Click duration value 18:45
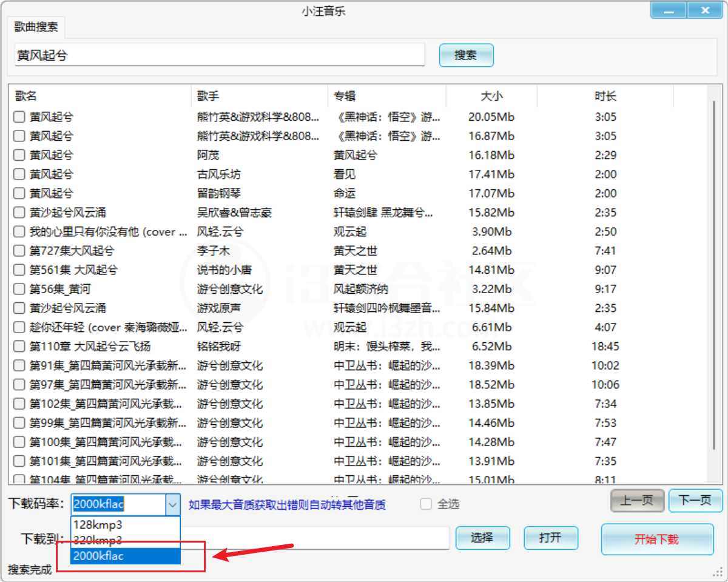The height and width of the screenshot is (582, 728). 605,347
